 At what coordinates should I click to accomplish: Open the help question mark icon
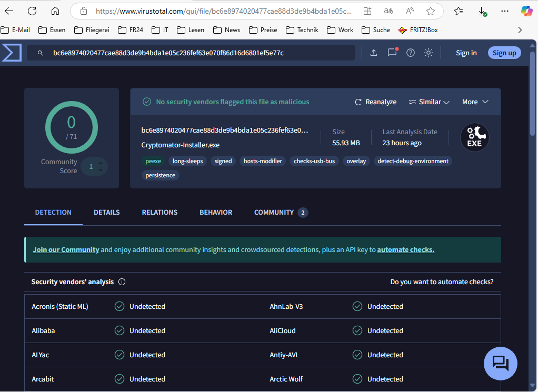pyautogui.click(x=411, y=53)
